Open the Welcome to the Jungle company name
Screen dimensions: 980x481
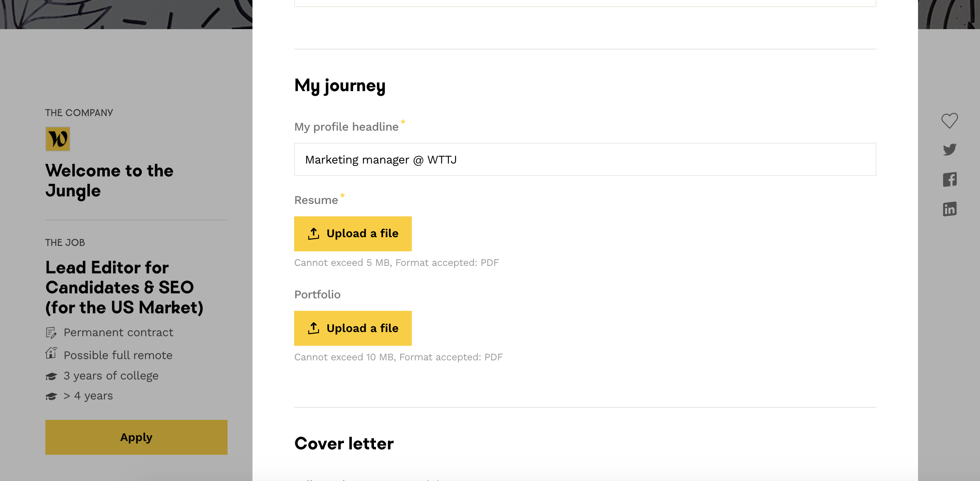click(109, 181)
